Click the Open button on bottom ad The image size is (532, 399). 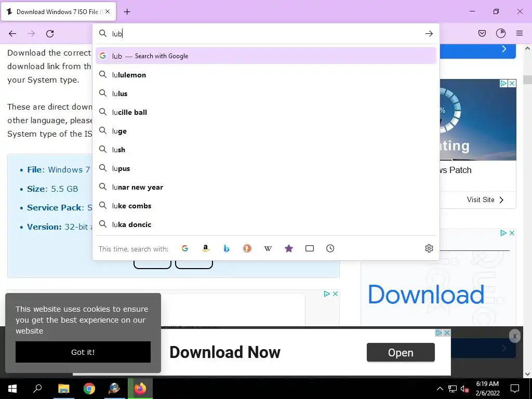(401, 352)
